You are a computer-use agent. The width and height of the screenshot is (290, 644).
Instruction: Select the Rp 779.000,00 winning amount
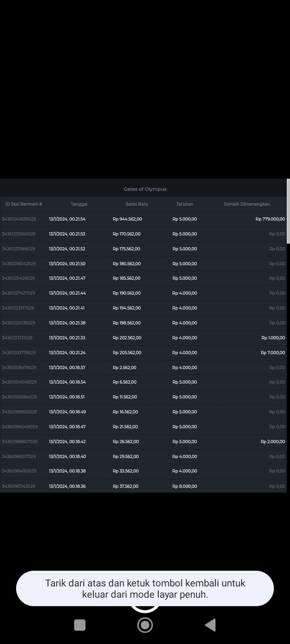pyautogui.click(x=270, y=219)
